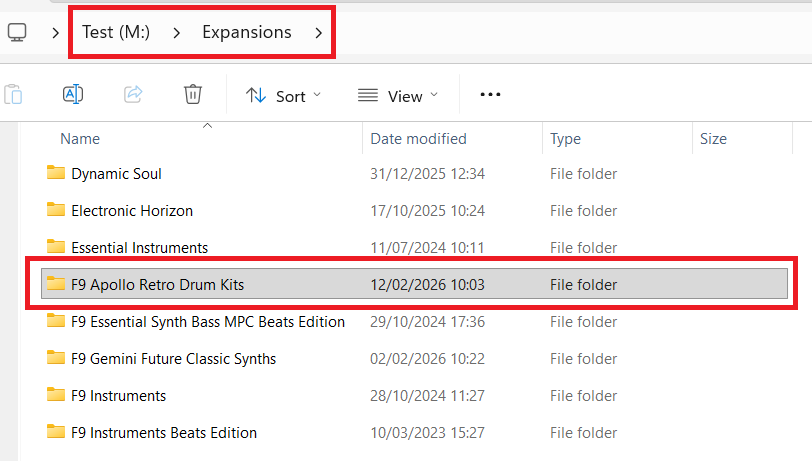This screenshot has height=461, width=812.
Task: Click folder icon beside Electronic Horizon
Action: (x=56, y=210)
